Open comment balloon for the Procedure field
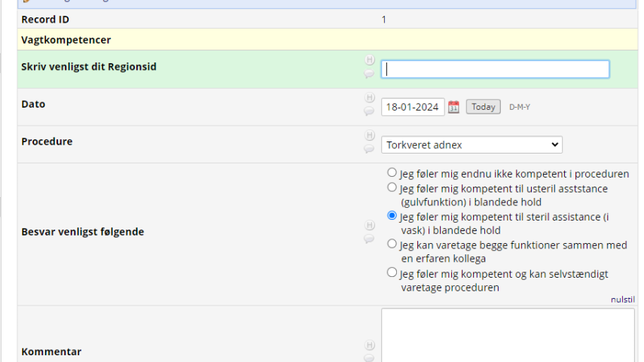644x362 pixels. (369, 149)
